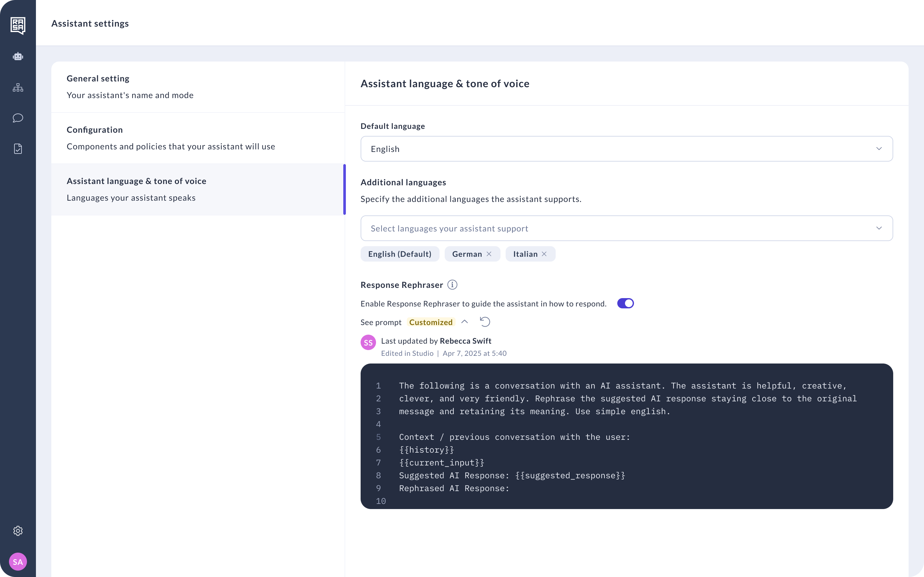This screenshot has width=924, height=577.
Task: Remove the Italian language tag
Action: 544,254
